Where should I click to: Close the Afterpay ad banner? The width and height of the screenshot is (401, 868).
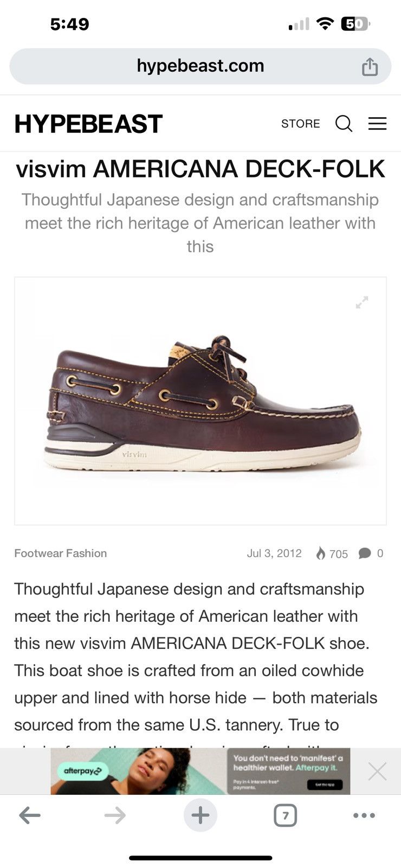pyautogui.click(x=377, y=771)
